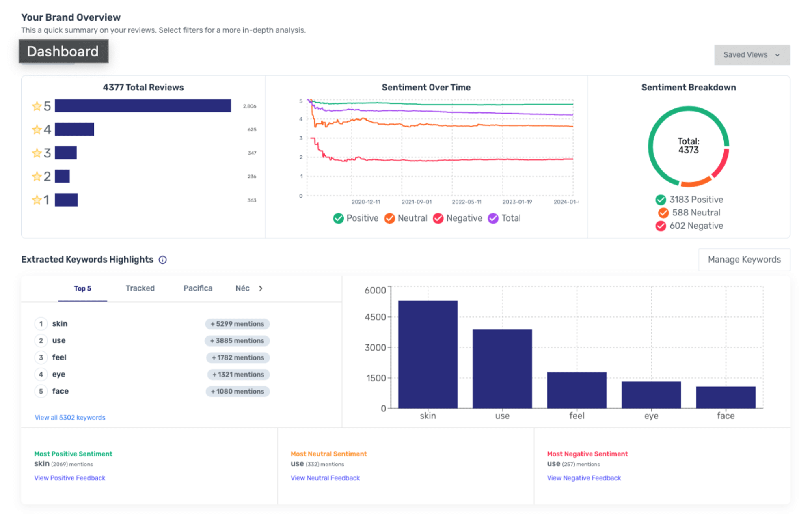Toggle the Positive series in the sentiment chart legend
Viewport: 812px width, 521px height.
[339, 218]
